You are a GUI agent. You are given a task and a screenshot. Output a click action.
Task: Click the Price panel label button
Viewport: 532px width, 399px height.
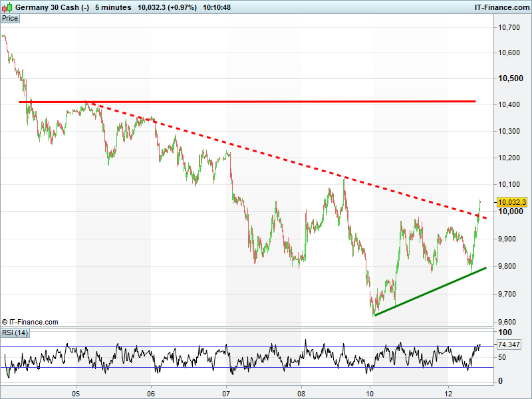click(11, 19)
